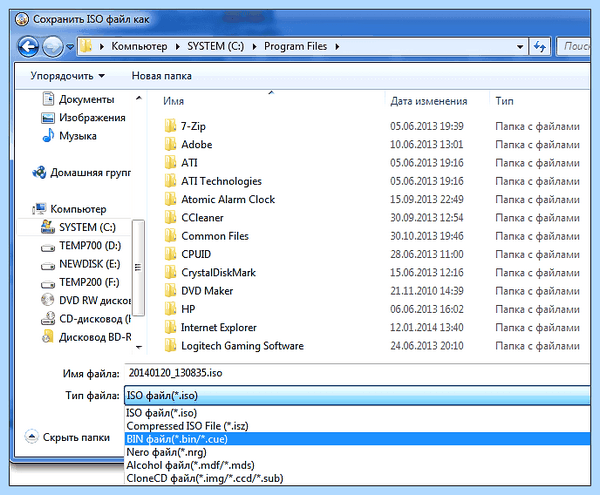Screen dimensions: 600x495
Task: Click Новая папка button
Action: 161,76
